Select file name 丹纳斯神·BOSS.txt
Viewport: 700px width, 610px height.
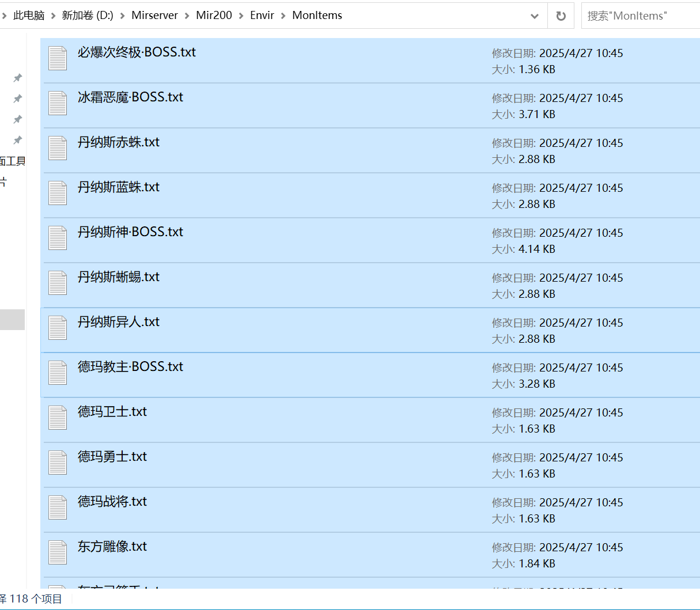(x=130, y=232)
